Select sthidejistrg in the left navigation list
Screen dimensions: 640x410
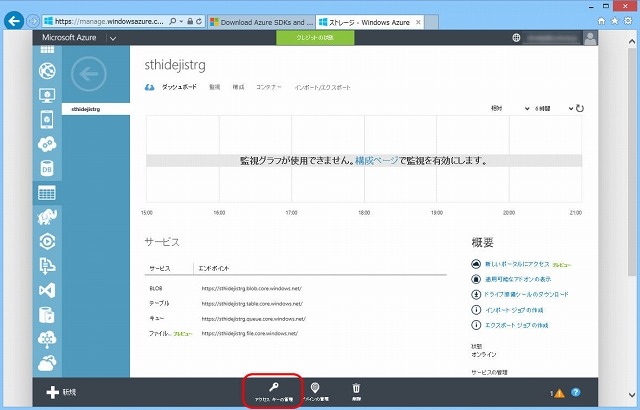96,109
